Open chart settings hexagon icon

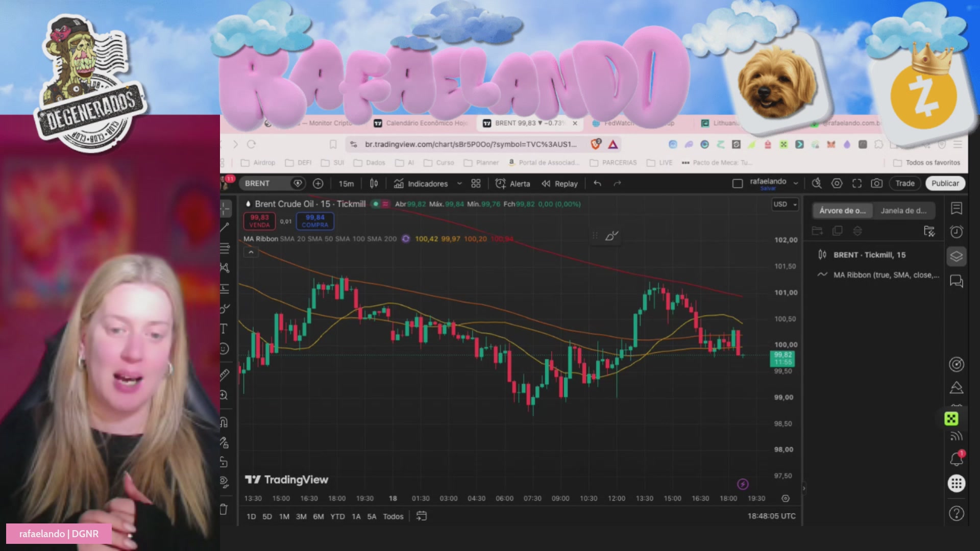coord(837,184)
